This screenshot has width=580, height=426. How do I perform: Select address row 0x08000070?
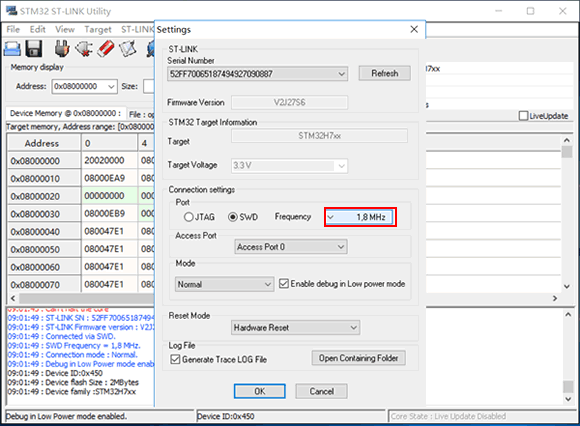(43, 285)
